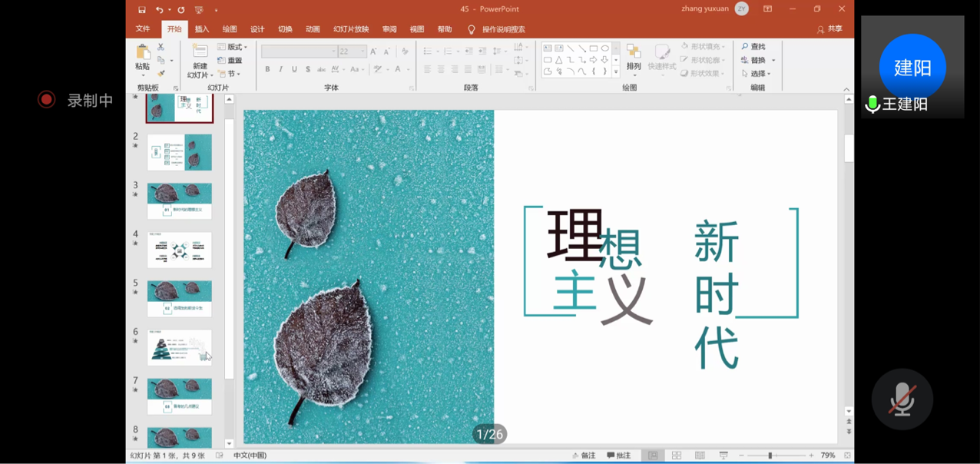
Task: Toggle the Notes (备注) pane
Action: tap(584, 456)
